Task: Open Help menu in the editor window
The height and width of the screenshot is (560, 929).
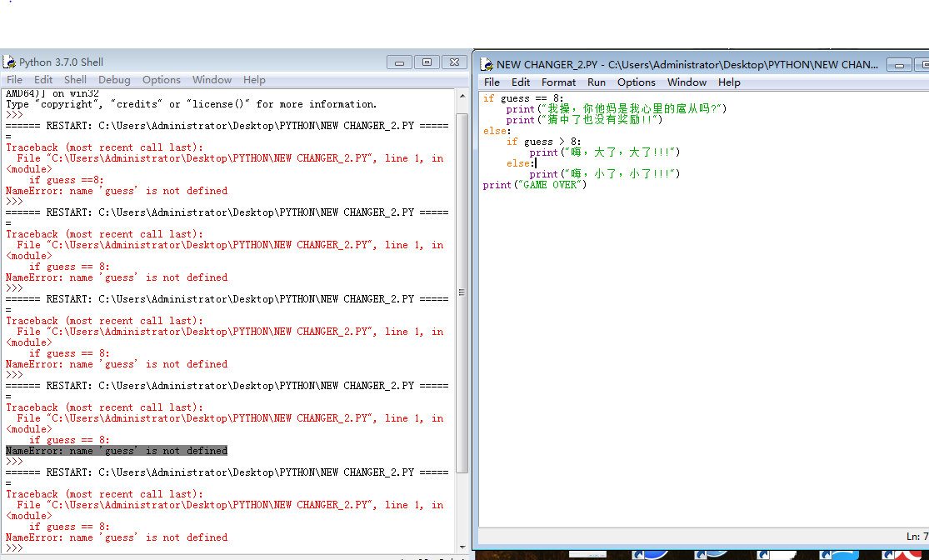Action: tap(729, 82)
